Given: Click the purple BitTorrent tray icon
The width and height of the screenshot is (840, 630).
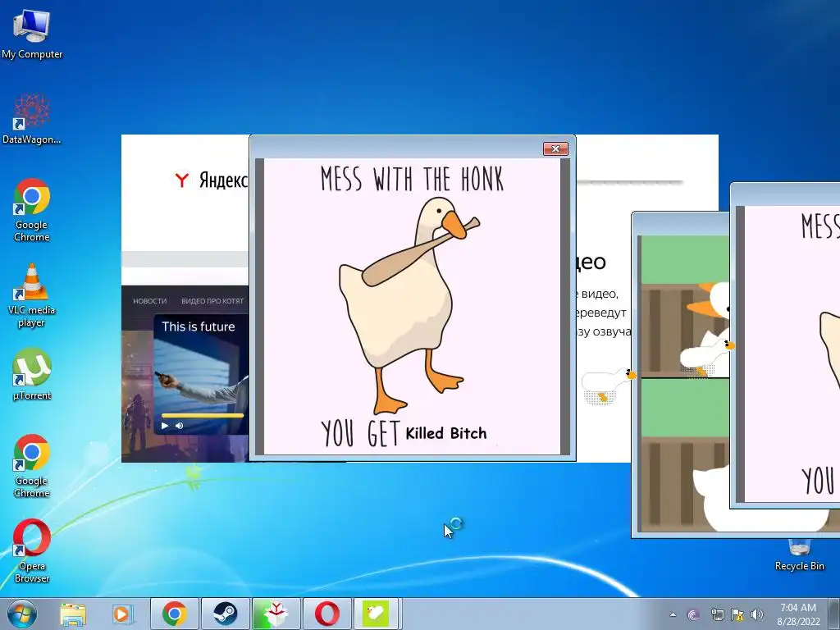Looking at the screenshot, I should (692, 614).
